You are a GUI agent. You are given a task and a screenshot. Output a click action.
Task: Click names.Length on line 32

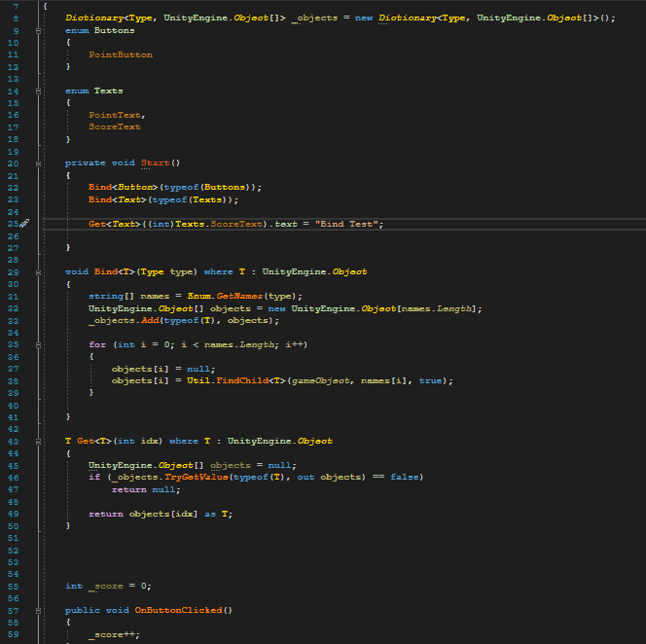[437, 308]
